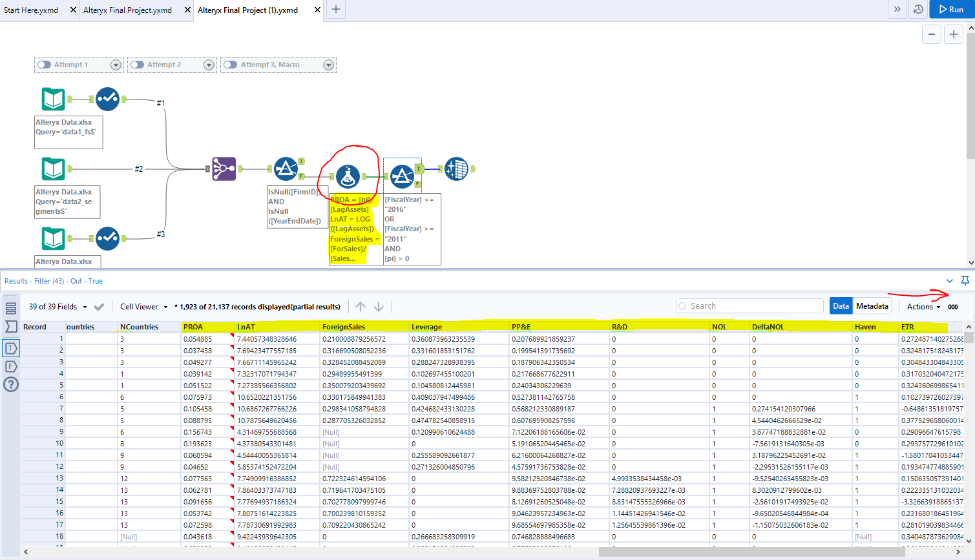Expand the Cell Viewer dropdown
The width and height of the screenshot is (975, 560).
(143, 307)
